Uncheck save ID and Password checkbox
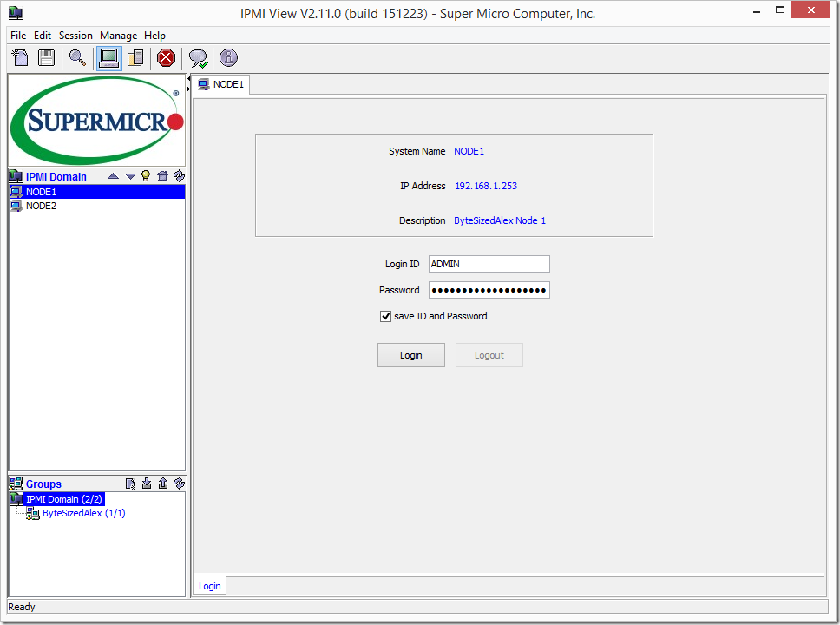Screen dimensions: 840x625 point(385,316)
